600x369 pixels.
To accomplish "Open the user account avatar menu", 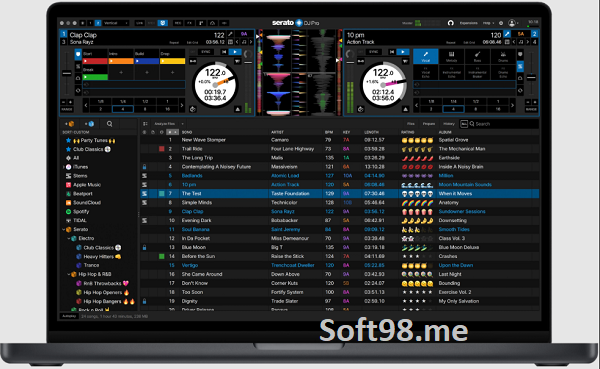I will coord(512,23).
